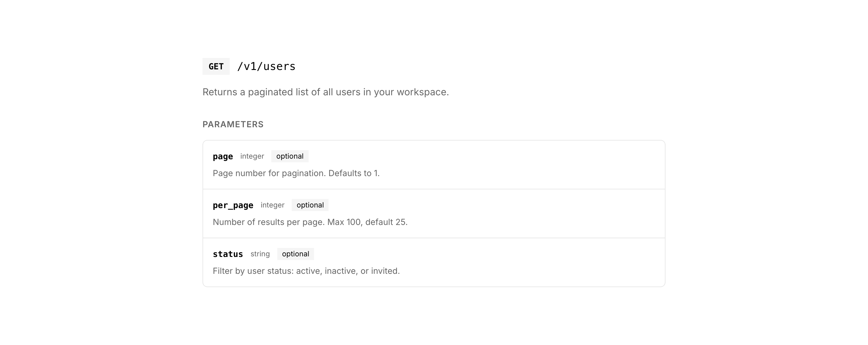The image size is (868, 345).
Task: Click 'active, inactive, or invited' text
Action: [x=347, y=271]
